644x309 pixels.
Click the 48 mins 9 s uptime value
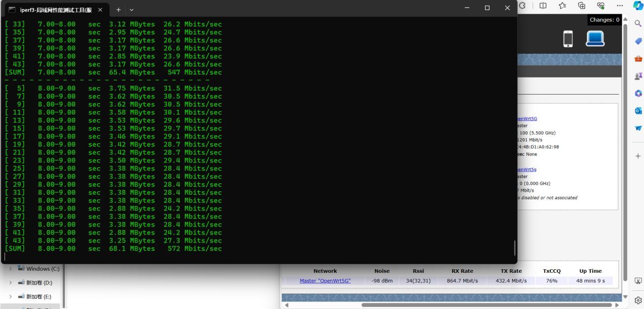tap(591, 281)
